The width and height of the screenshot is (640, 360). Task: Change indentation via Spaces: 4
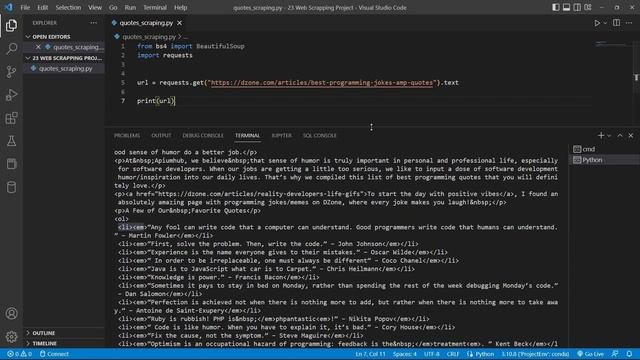click(x=404, y=354)
